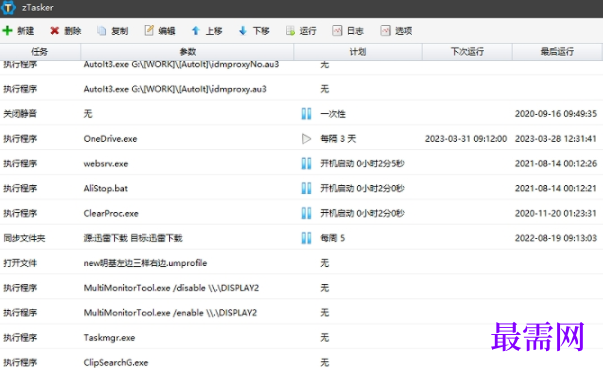Click the 开机启动 0小时2分5秒 schedule
The width and height of the screenshot is (603, 368).
pos(362,163)
